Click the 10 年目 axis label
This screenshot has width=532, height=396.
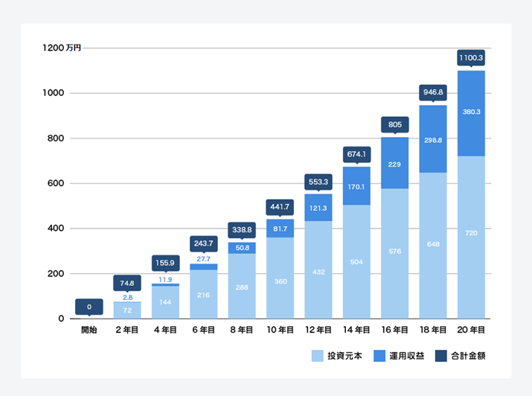(x=280, y=330)
